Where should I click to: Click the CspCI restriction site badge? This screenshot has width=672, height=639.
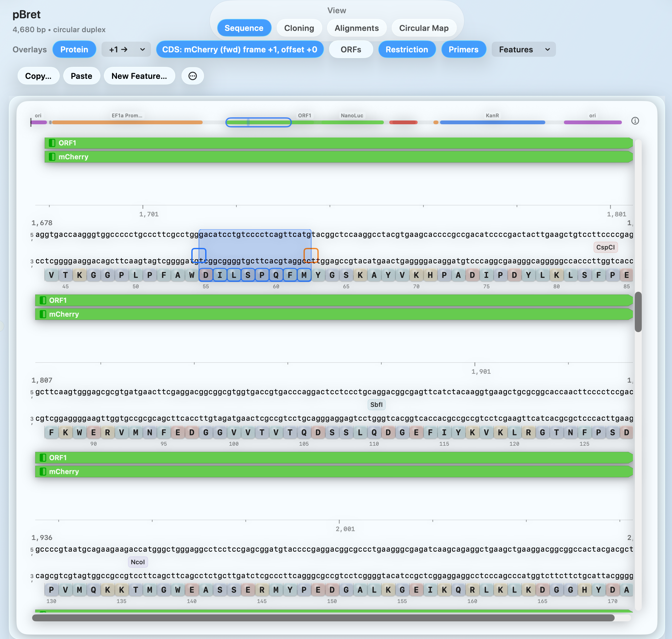(605, 247)
